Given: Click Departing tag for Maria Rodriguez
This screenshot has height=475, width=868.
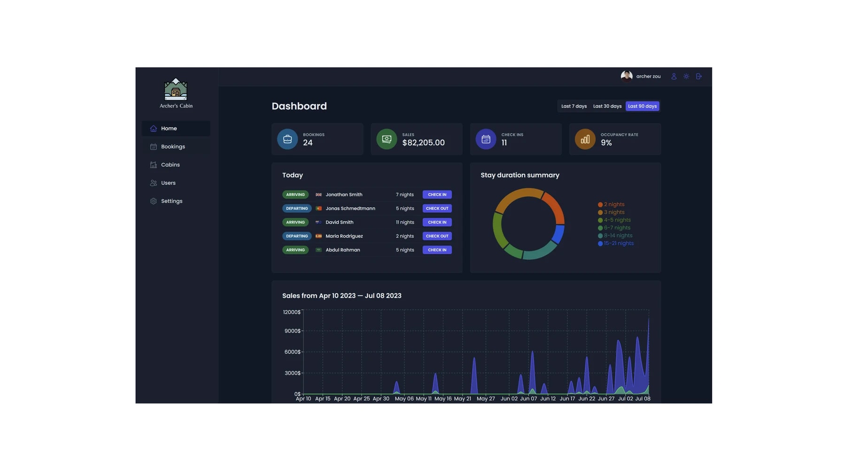Looking at the screenshot, I should pos(297,236).
